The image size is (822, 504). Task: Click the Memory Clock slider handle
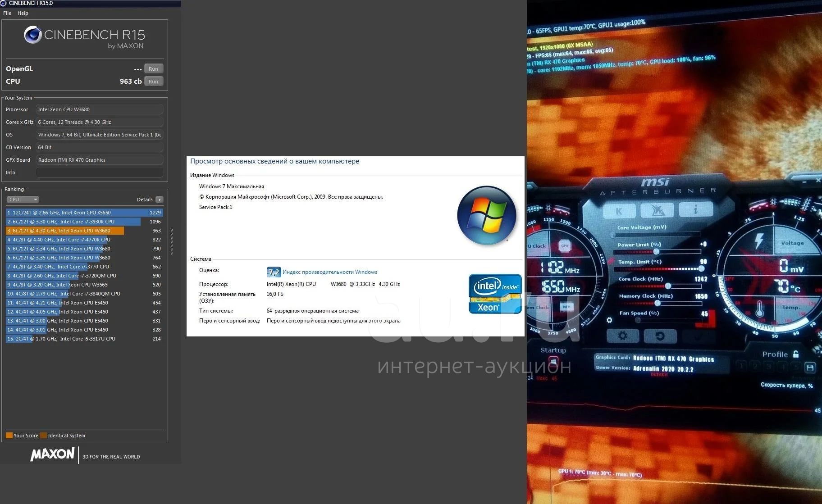coord(658,303)
